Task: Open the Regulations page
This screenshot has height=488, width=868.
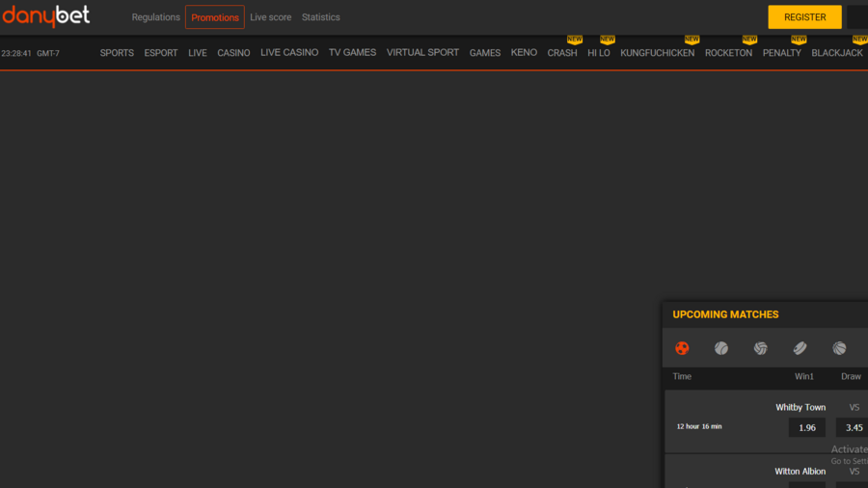Action: 155,17
